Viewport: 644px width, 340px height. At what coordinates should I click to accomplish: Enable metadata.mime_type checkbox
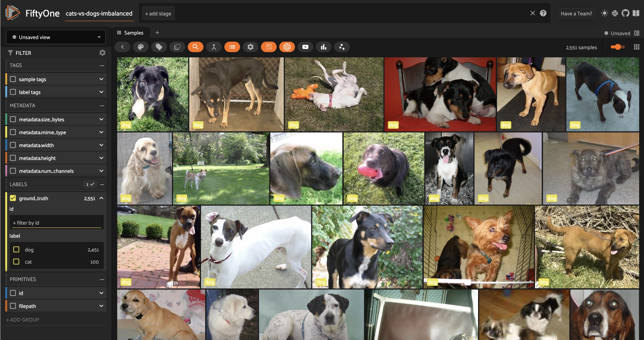13,132
